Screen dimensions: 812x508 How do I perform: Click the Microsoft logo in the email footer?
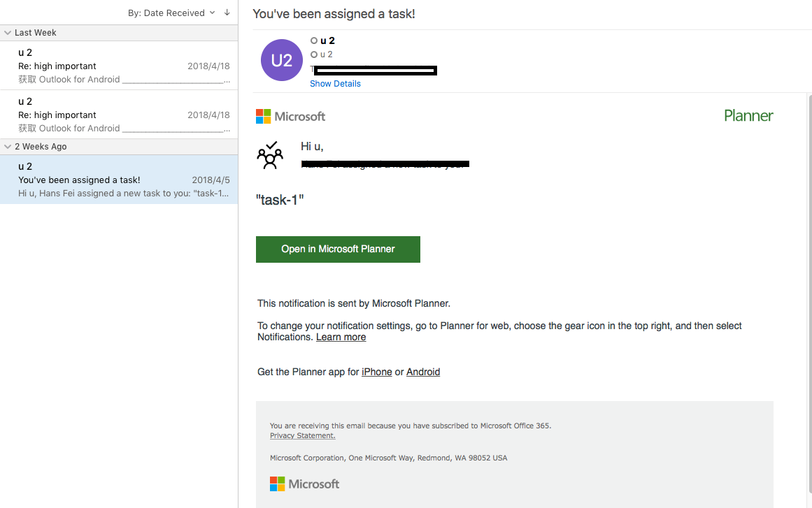pos(304,484)
